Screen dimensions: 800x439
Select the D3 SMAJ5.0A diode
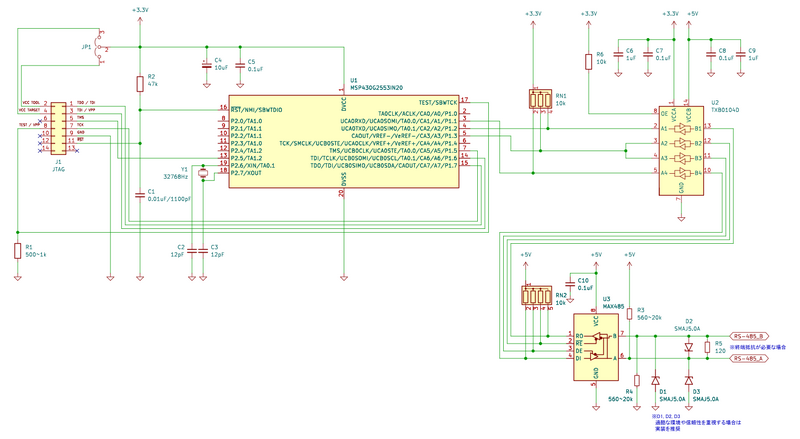689,380
